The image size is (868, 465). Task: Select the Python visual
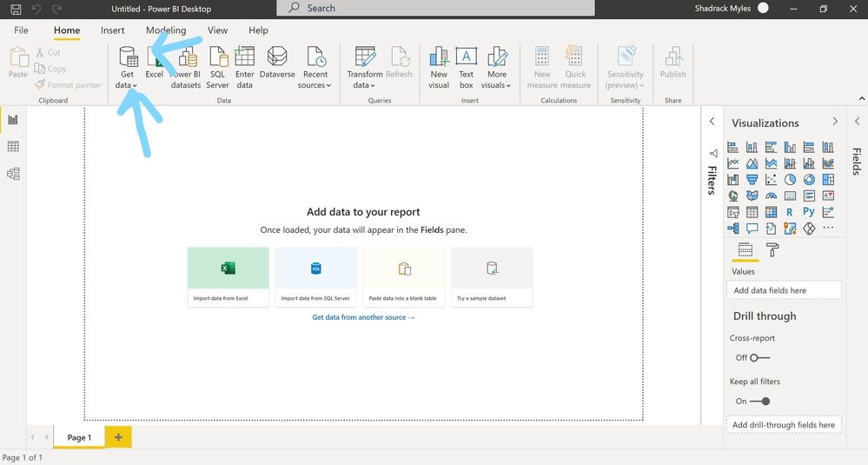(x=809, y=212)
